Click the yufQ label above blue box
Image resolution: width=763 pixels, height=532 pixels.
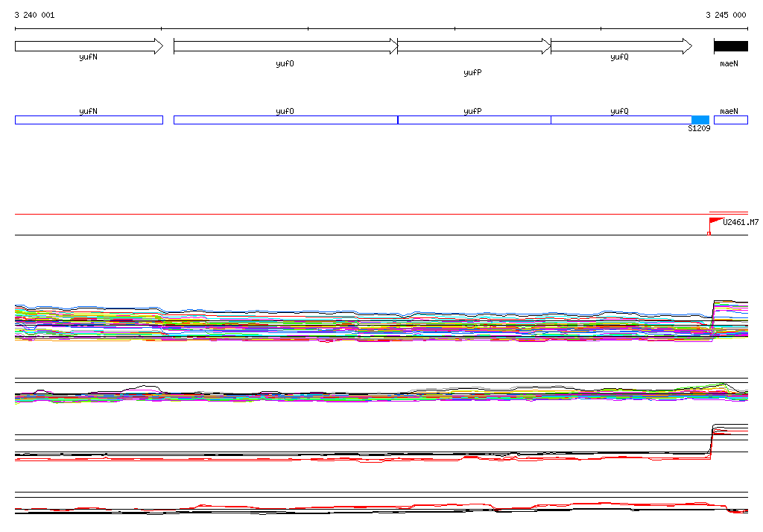619,112
